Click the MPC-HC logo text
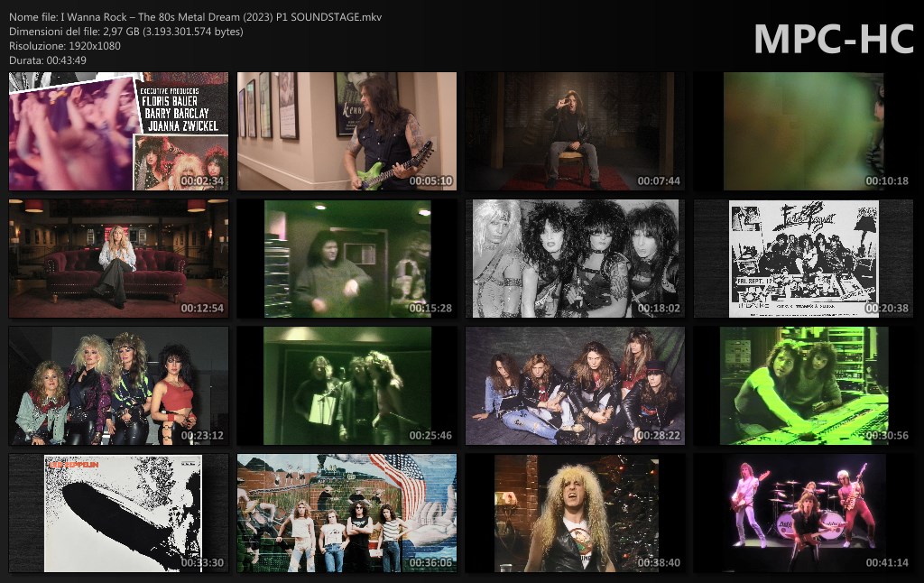Screen dimensions: 924x583 (x=833, y=39)
